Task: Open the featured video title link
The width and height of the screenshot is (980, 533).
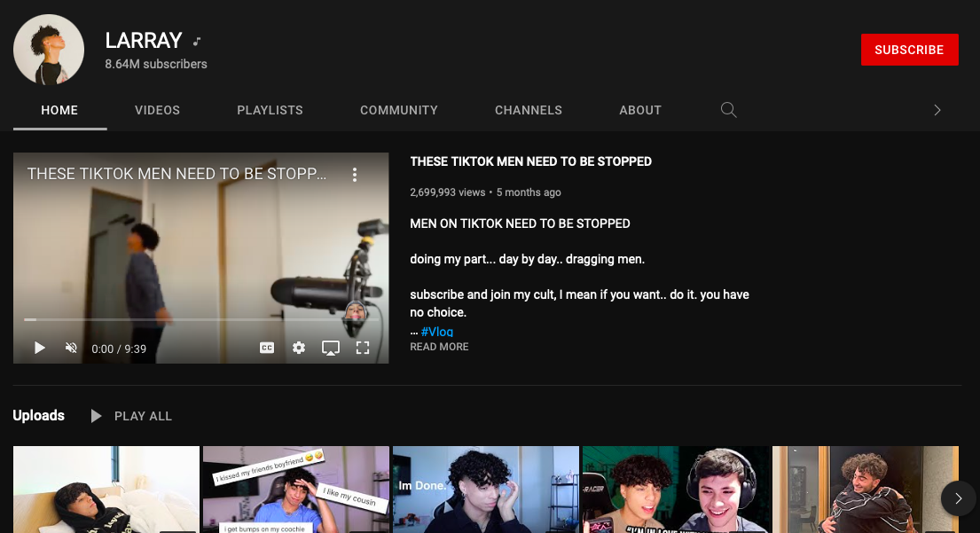Action: [530, 161]
